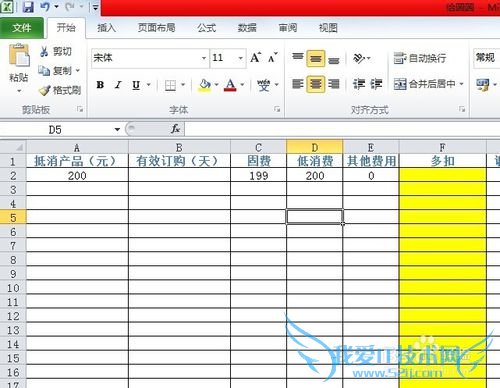Select header cell 其他费用

(x=371, y=161)
